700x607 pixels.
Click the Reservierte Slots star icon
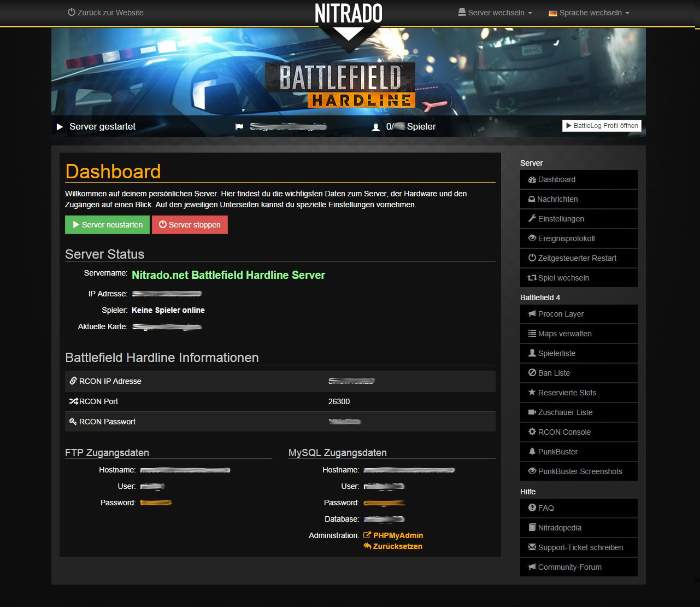[x=532, y=392]
